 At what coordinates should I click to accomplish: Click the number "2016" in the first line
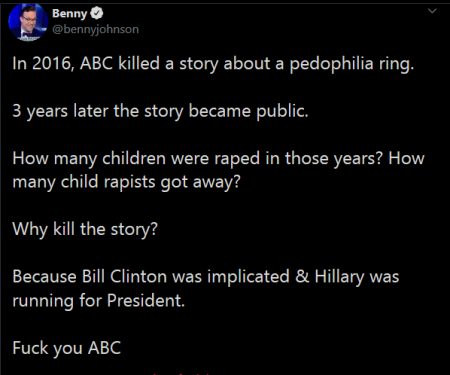[x=53, y=63]
